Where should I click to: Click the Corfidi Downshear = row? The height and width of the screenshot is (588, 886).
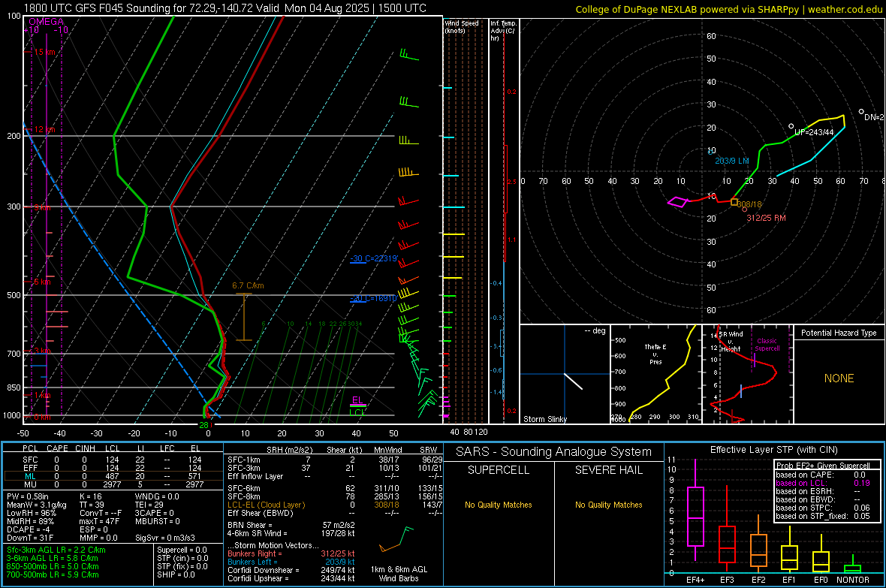(x=291, y=570)
